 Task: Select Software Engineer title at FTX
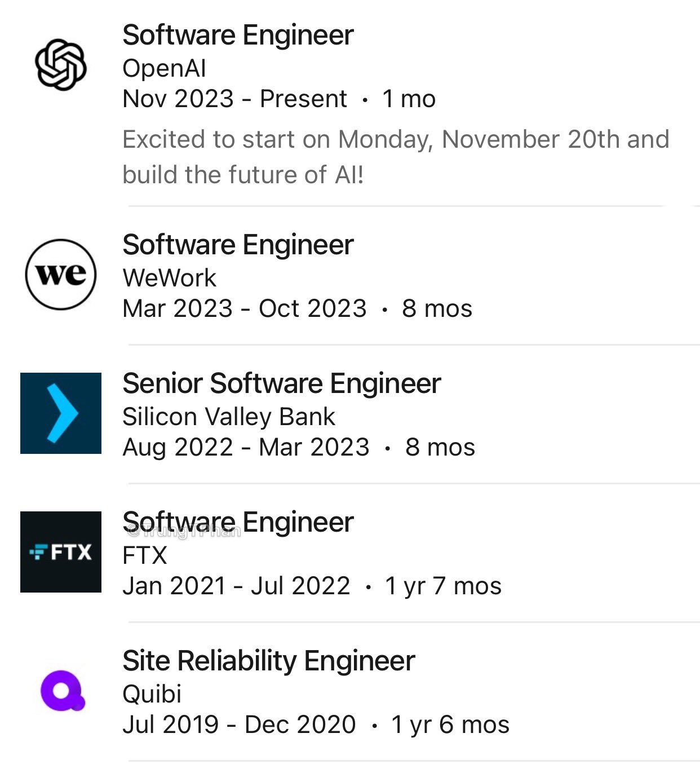click(238, 522)
